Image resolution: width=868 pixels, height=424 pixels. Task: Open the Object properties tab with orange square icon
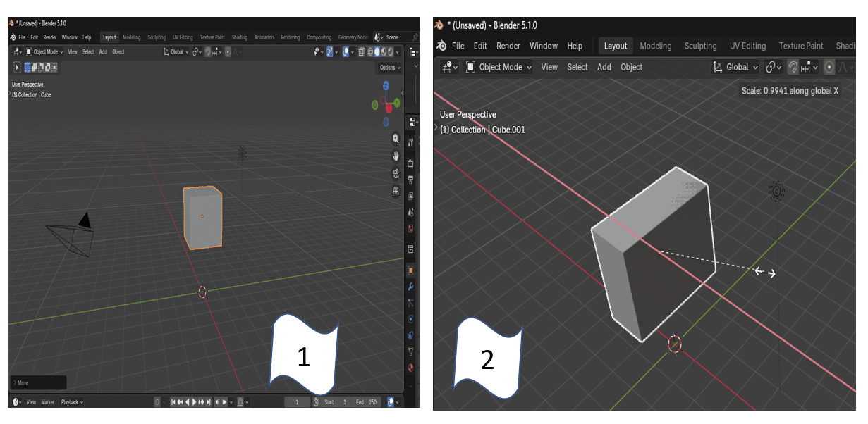411,269
